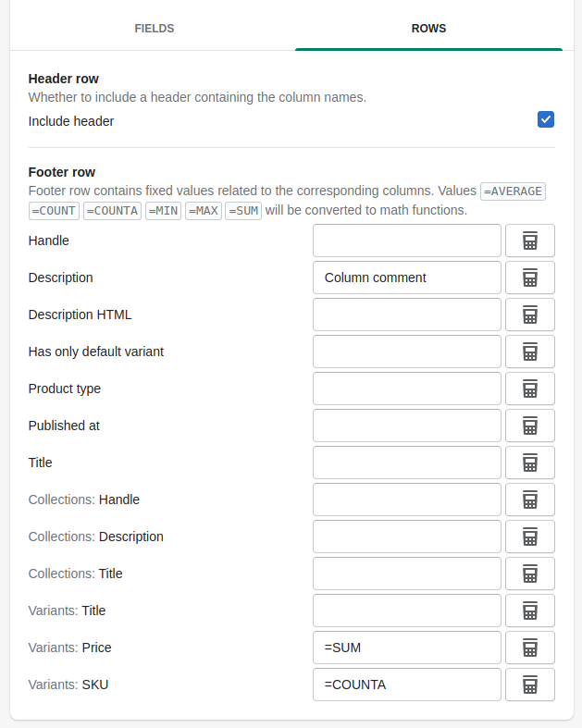Click the Has only default variant label
Viewport: 582px width, 728px height.
coord(96,352)
